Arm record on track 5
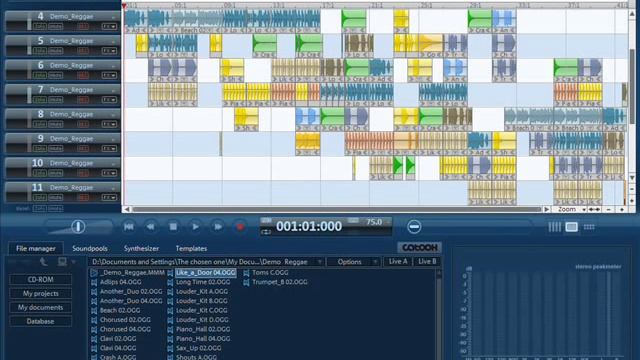The height and width of the screenshot is (360, 640). pos(83,51)
